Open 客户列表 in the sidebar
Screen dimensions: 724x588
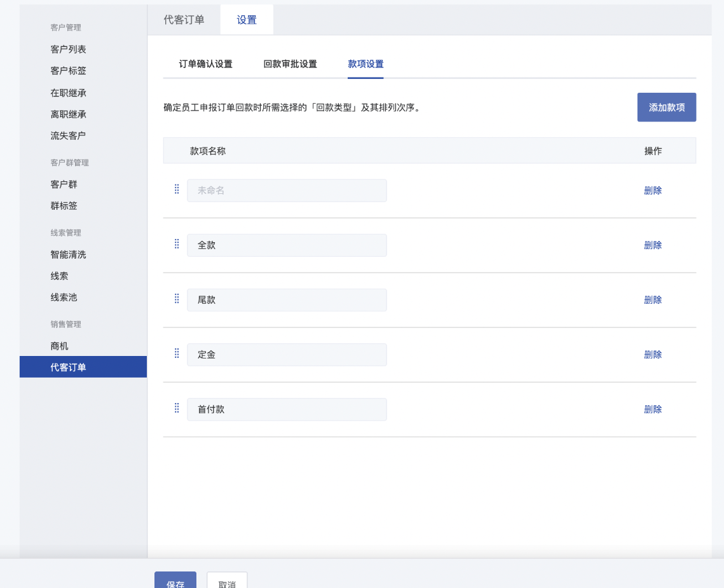tap(69, 50)
